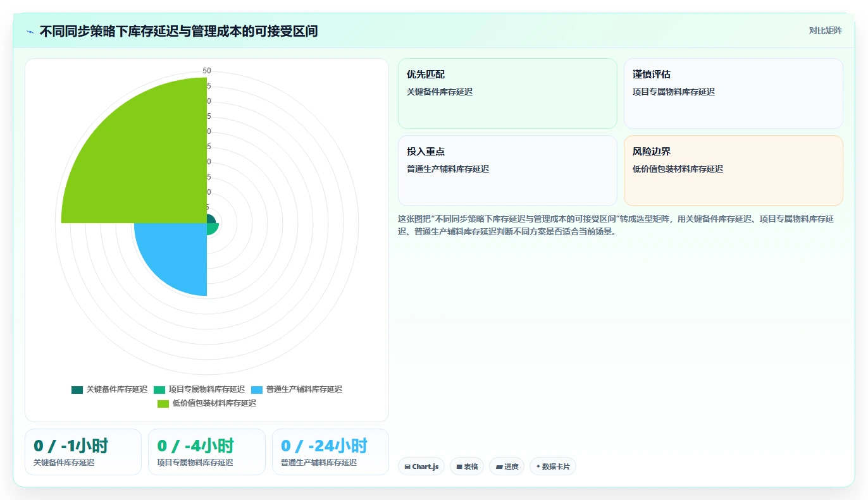Image resolution: width=868 pixels, height=500 pixels.
Task: Click the Chart.js chip
Action: coord(421,466)
